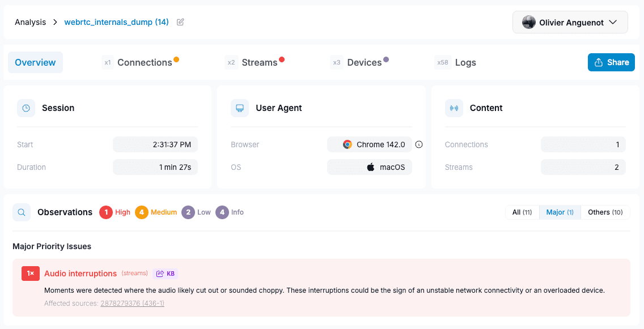The image size is (644, 329).
Task: Open the Streams tab
Action: coord(259,62)
